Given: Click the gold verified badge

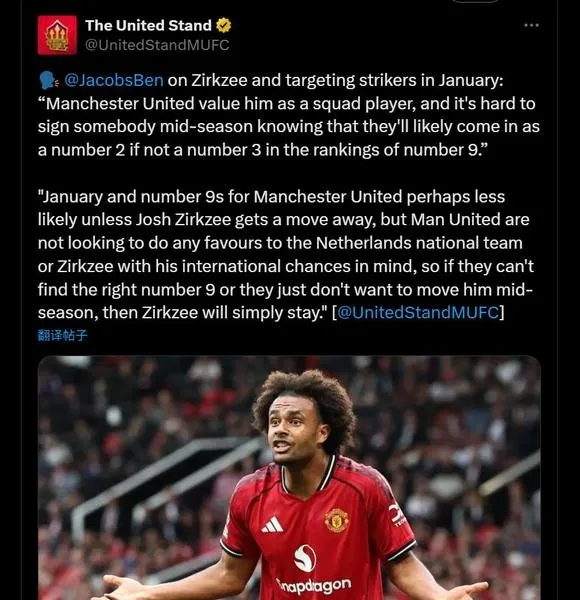Looking at the screenshot, I should coord(223,26).
